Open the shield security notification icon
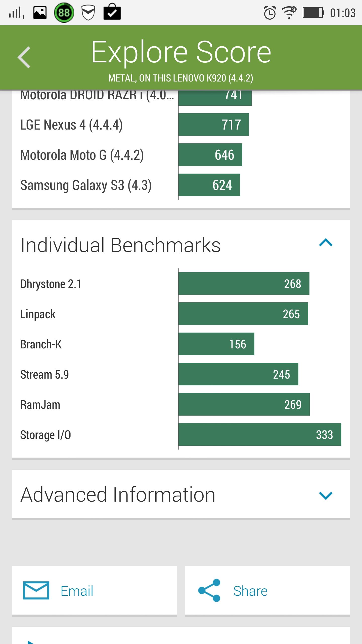Screen dimensions: 362x644 88,13
